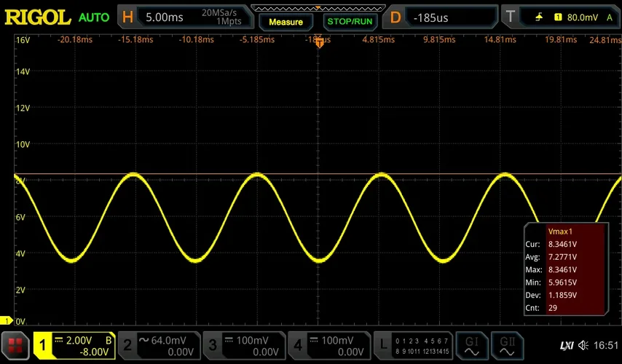Enable channel 2 display
Image resolution: width=622 pixels, height=364 pixels.
[x=127, y=346]
